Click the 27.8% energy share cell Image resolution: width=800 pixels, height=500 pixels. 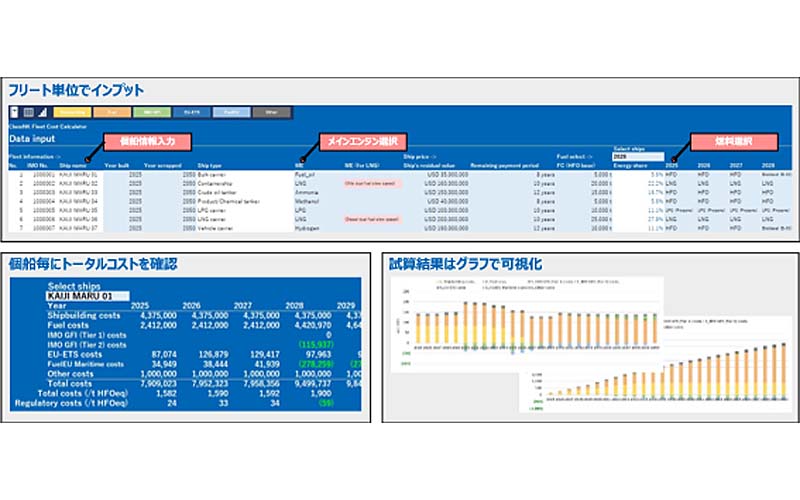(656, 219)
